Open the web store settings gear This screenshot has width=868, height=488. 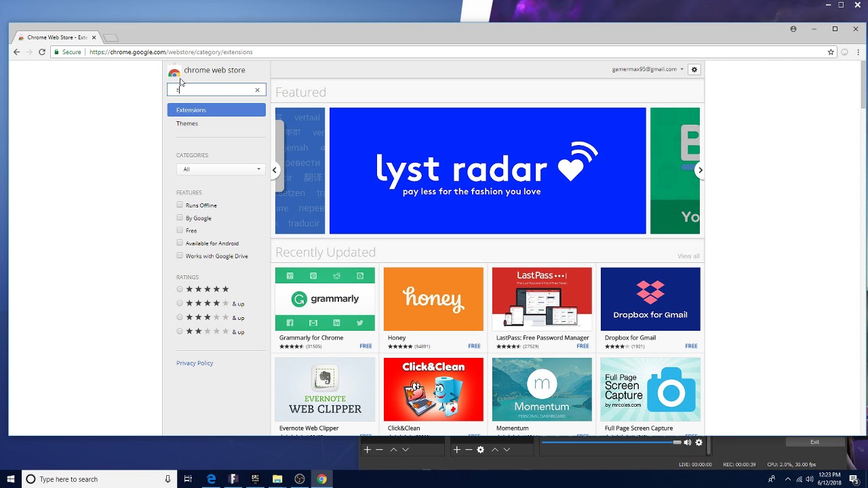click(694, 69)
